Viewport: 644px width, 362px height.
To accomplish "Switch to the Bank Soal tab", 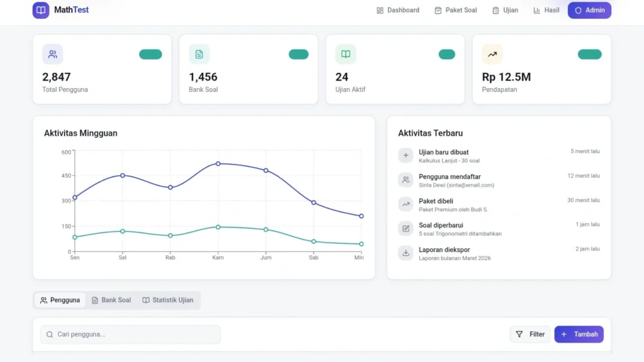I will tap(111, 300).
